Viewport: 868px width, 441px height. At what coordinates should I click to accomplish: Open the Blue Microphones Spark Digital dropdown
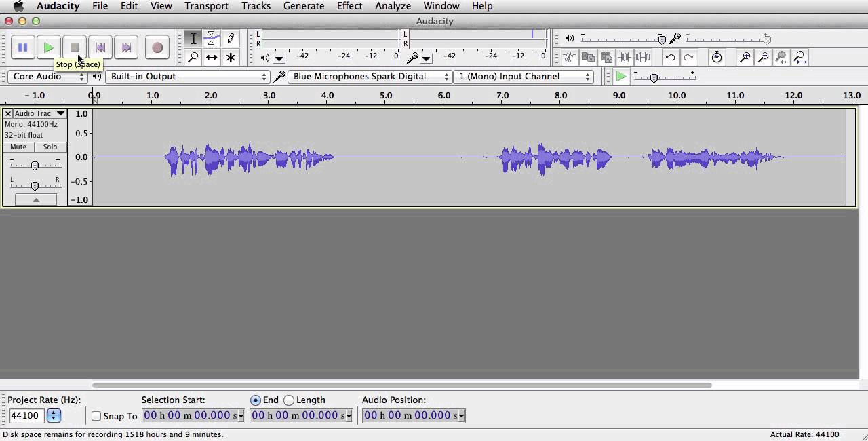pyautogui.click(x=370, y=77)
